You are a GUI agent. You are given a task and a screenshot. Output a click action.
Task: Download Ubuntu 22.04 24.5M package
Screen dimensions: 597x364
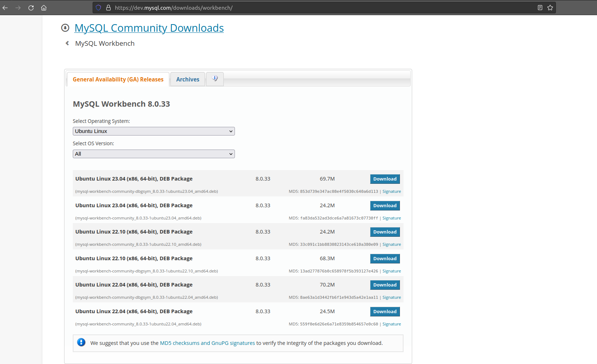(385, 312)
